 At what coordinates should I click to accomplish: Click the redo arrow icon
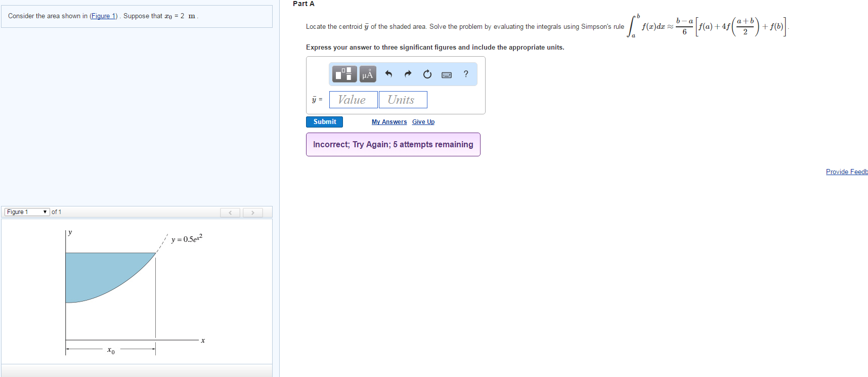click(x=408, y=74)
